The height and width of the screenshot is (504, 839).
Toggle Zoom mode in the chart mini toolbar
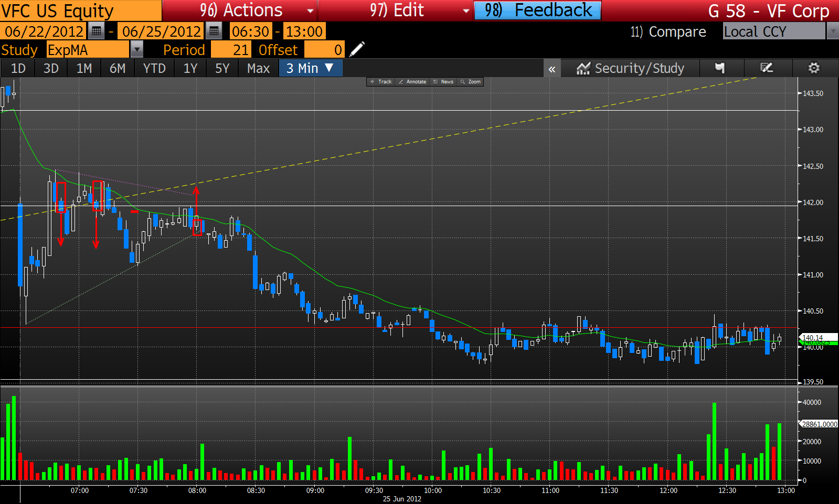471,82
